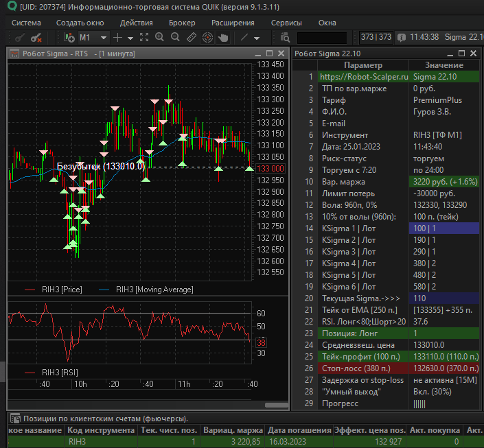Click the RIH3 [RSI] legend entry
The height and width of the screenshot is (448, 484).
pyautogui.click(x=51, y=373)
